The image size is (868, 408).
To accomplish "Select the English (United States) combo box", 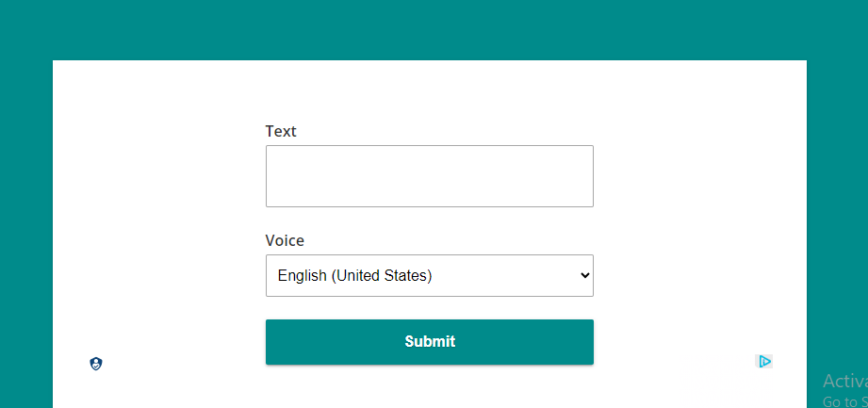I will click(x=429, y=276).
